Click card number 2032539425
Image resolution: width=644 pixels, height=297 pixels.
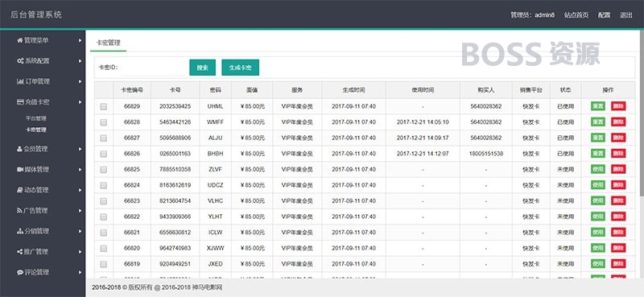coord(175,106)
